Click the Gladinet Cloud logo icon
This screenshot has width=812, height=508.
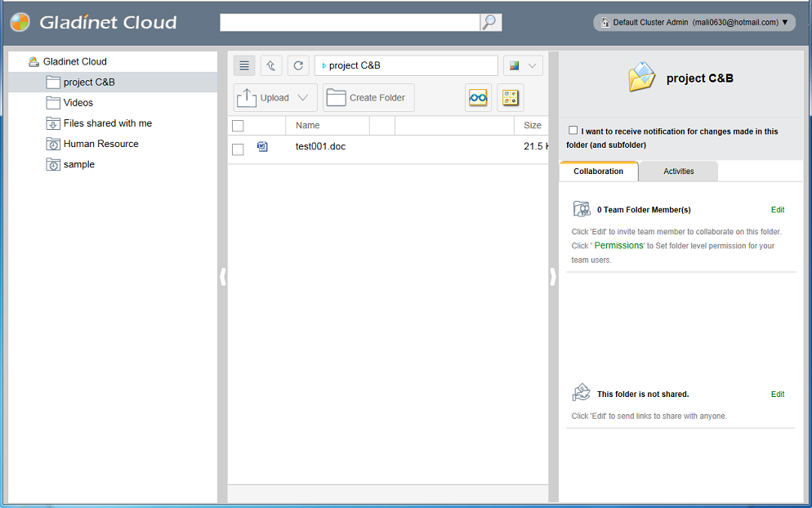click(20, 22)
